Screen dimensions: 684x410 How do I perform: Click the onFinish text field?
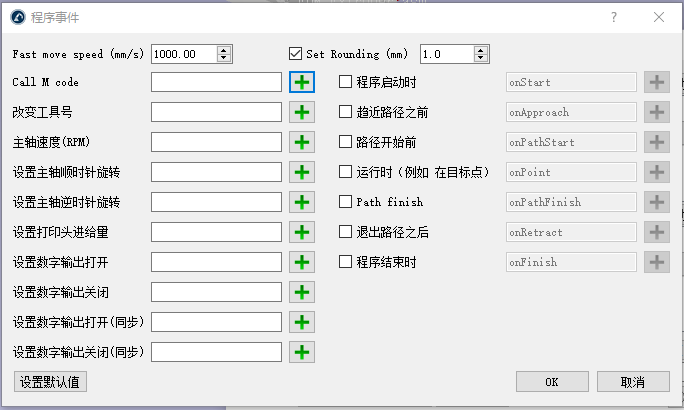click(x=571, y=262)
